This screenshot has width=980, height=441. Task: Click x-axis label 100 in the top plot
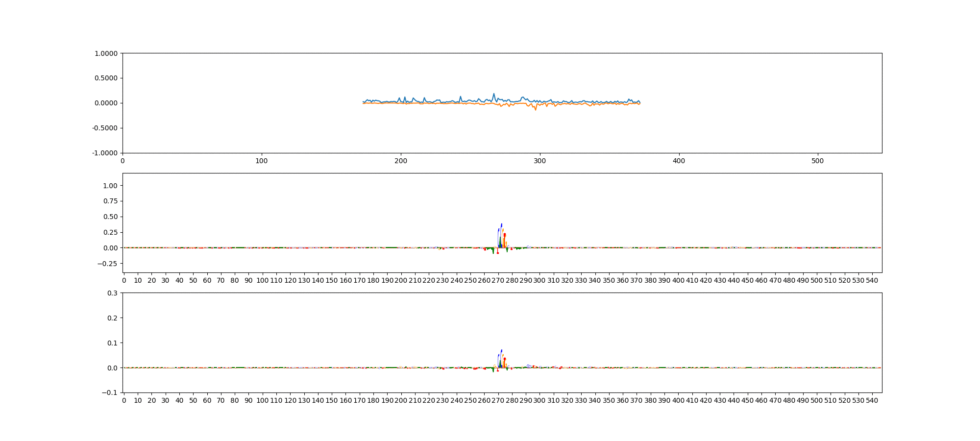click(x=262, y=161)
